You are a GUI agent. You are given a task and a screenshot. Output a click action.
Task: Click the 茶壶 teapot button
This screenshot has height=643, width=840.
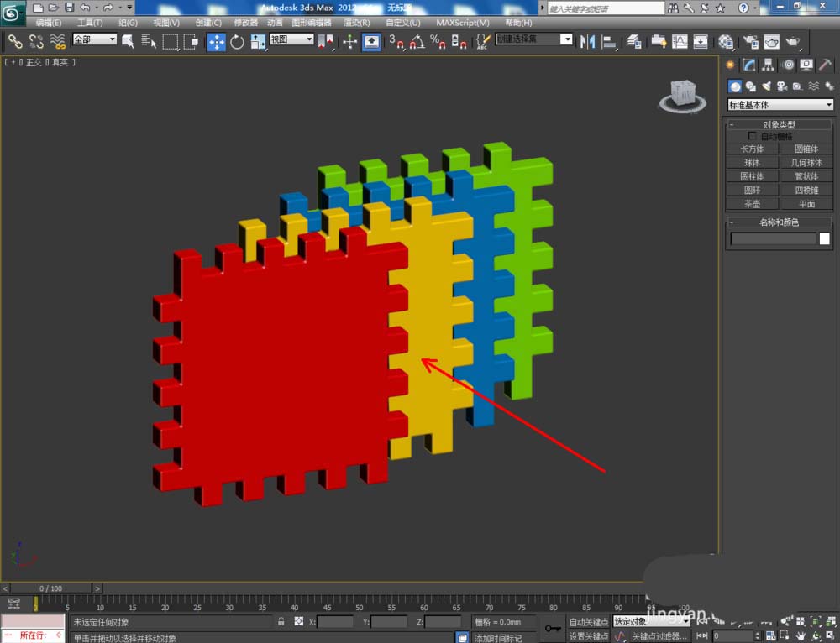pyautogui.click(x=752, y=204)
